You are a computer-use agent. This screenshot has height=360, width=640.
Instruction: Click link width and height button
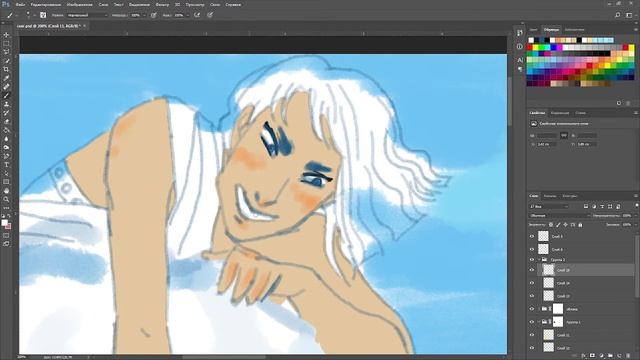pos(564,135)
